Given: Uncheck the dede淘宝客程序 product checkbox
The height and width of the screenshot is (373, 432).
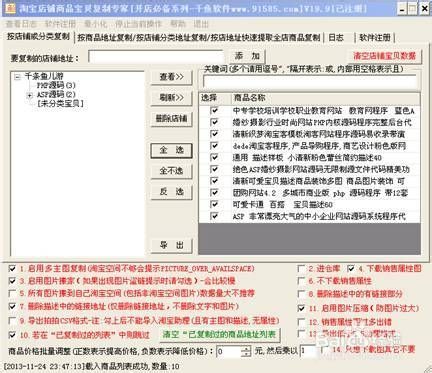Looking at the screenshot, I should pos(214,146).
